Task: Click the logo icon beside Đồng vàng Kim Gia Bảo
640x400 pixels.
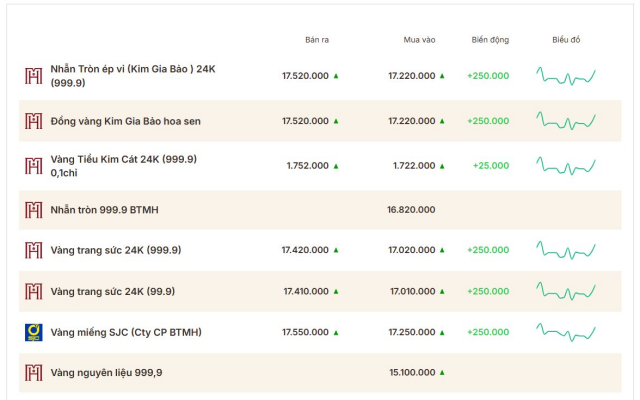Action: point(33,121)
